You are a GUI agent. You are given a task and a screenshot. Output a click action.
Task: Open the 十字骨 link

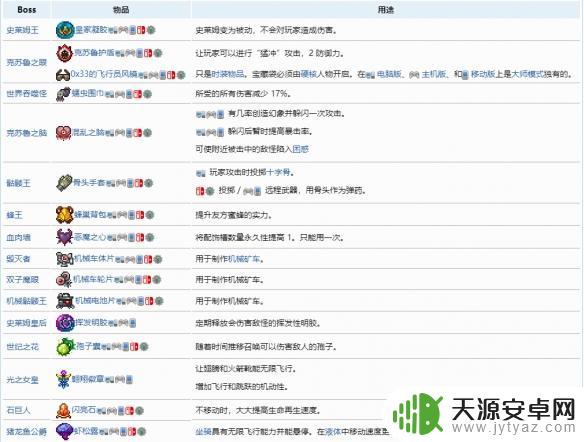point(278,172)
